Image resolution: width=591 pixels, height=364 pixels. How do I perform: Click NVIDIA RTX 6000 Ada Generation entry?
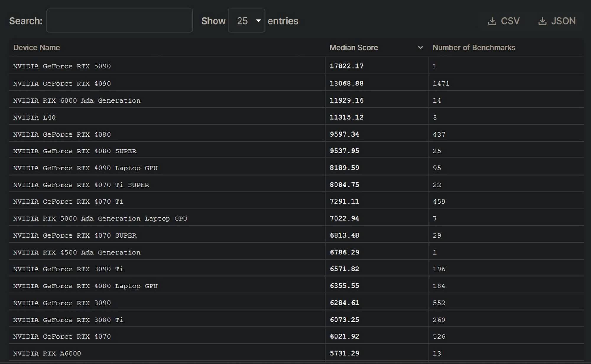coord(77,100)
